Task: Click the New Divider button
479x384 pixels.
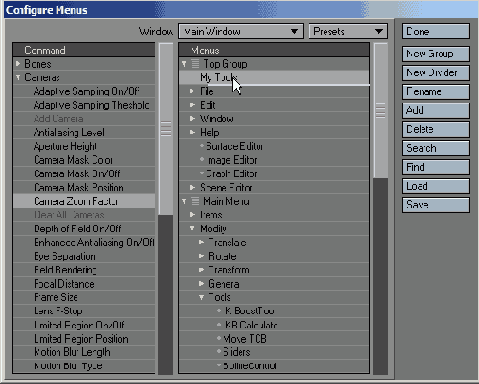Action: (x=436, y=73)
